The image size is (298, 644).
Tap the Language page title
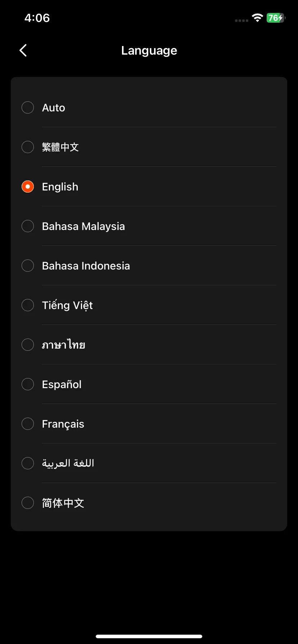149,51
